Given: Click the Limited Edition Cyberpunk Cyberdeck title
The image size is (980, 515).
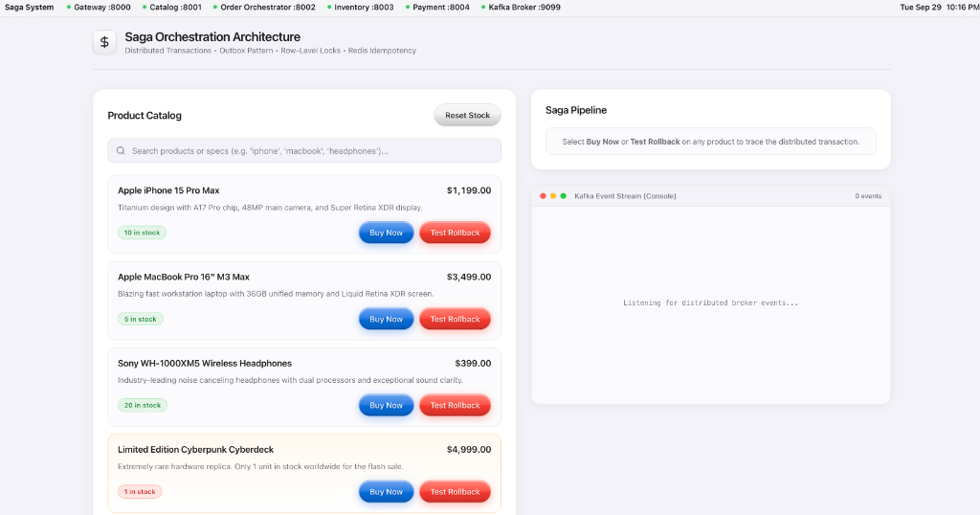Looking at the screenshot, I should (x=195, y=449).
